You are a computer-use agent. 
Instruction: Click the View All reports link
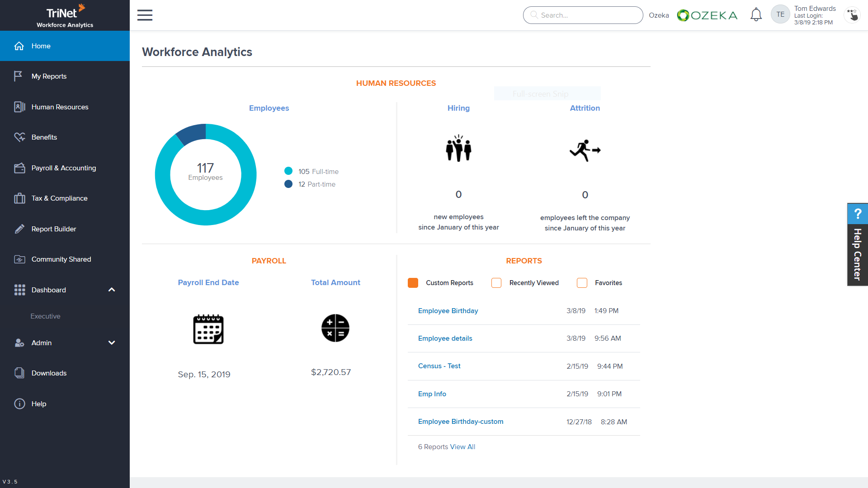(x=462, y=447)
